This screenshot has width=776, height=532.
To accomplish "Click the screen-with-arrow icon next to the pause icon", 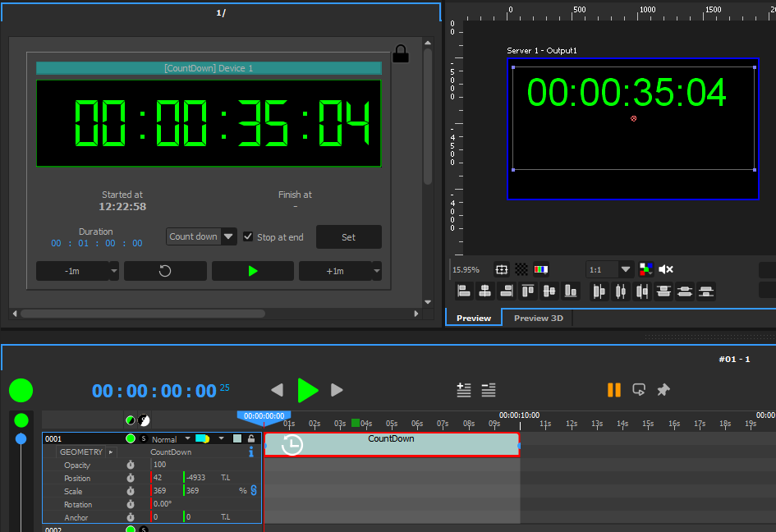I will point(639,389).
